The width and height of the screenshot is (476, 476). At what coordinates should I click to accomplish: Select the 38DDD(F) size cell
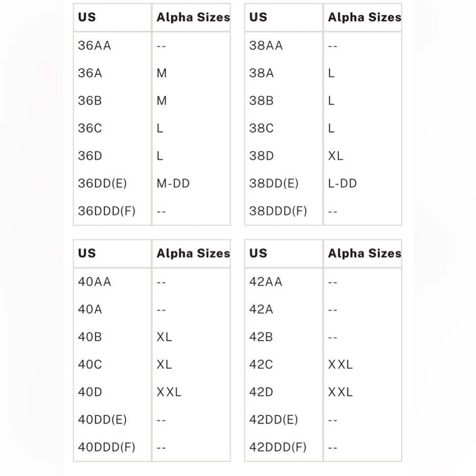pos(278,211)
